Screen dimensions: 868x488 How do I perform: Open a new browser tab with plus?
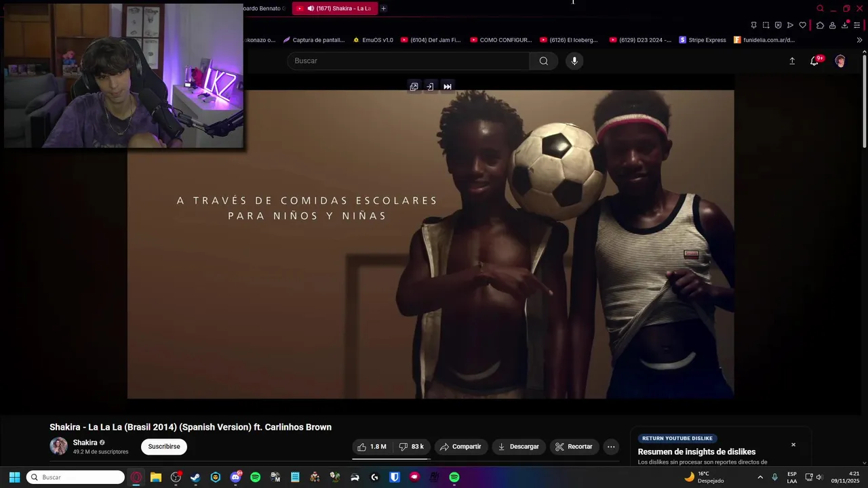[383, 8]
